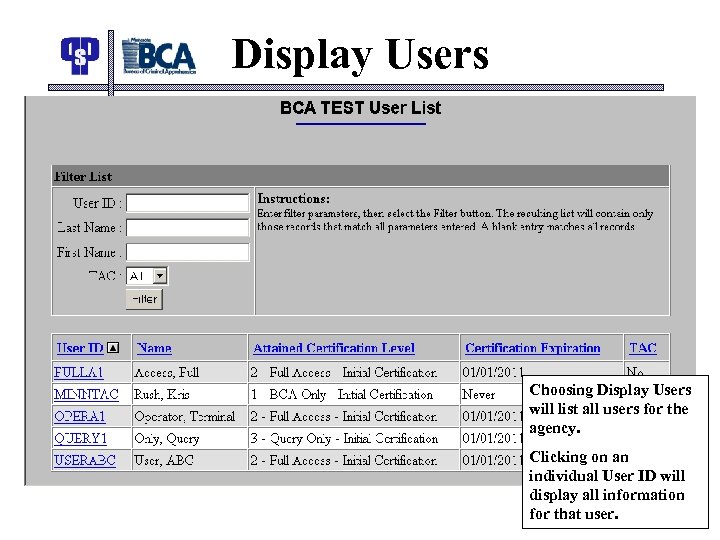Open user OPERA1 details
This screenshot has height=540, width=720.
(80, 416)
